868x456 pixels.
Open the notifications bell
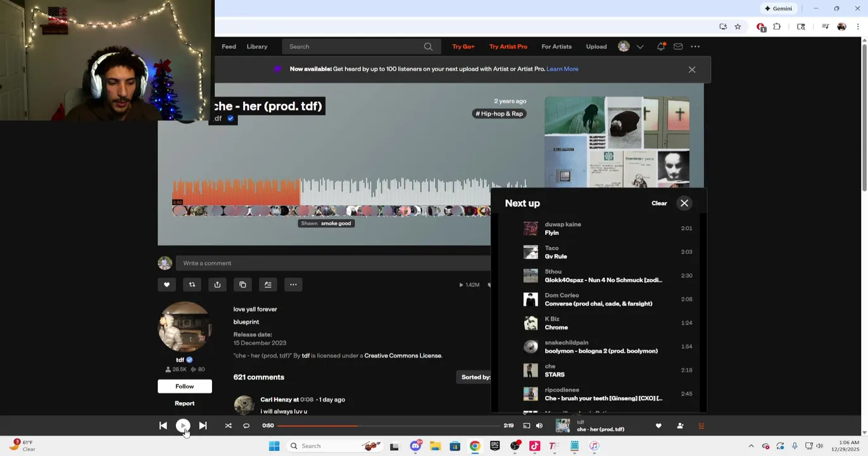click(661, 46)
